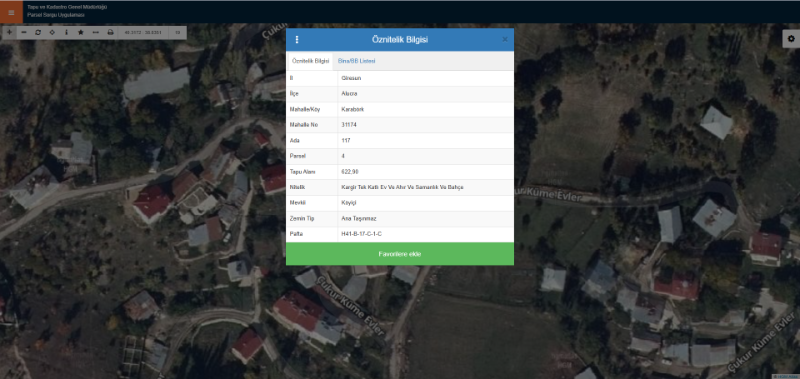Click the Favorilere ekle button

pos(399,254)
